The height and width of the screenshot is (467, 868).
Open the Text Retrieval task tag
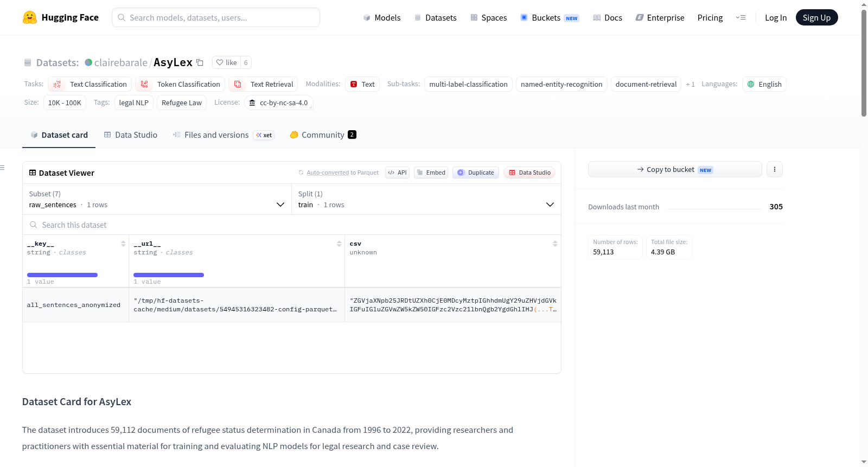pos(263,84)
